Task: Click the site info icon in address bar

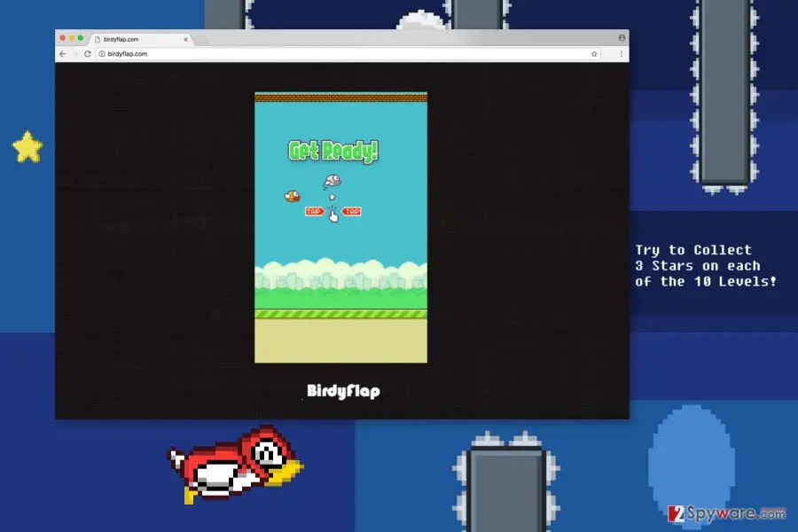Action: (x=102, y=54)
